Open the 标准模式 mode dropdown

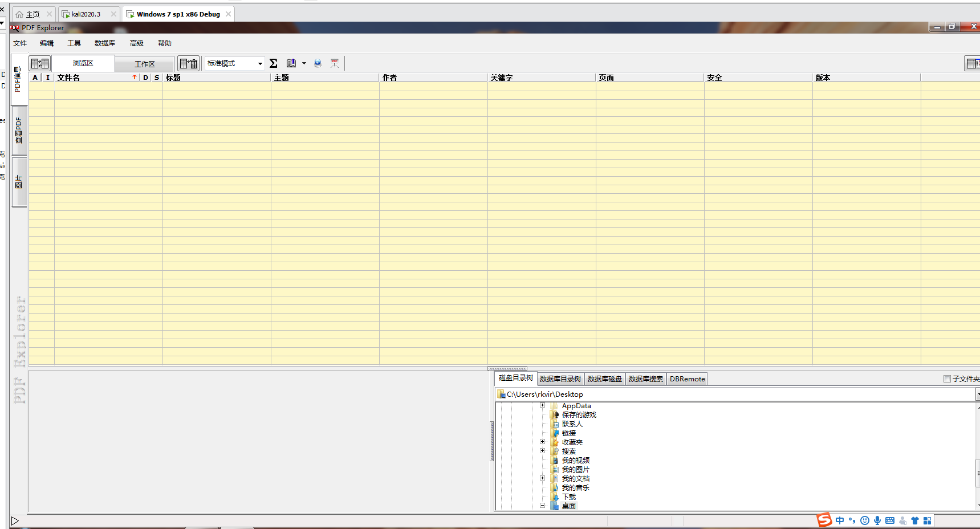[x=260, y=63]
